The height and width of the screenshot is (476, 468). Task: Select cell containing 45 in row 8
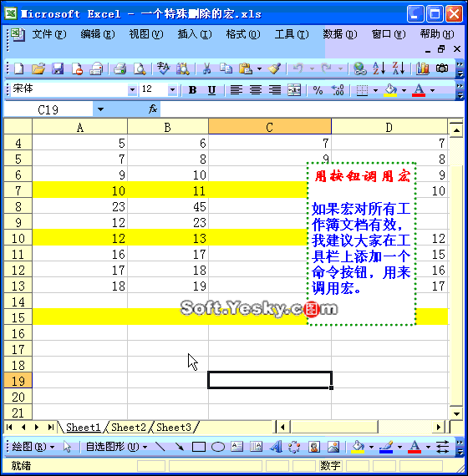(168, 206)
